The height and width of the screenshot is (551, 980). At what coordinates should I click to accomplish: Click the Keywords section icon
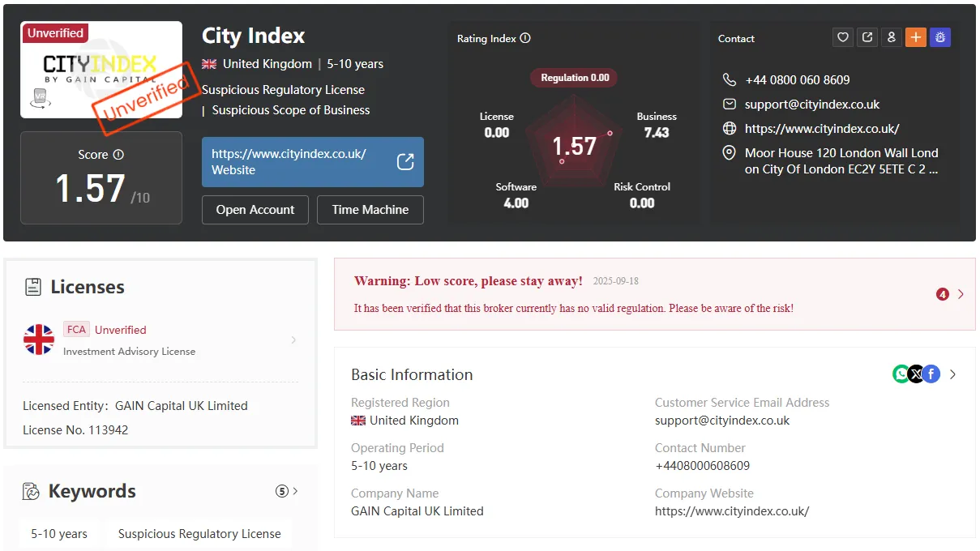click(x=32, y=491)
